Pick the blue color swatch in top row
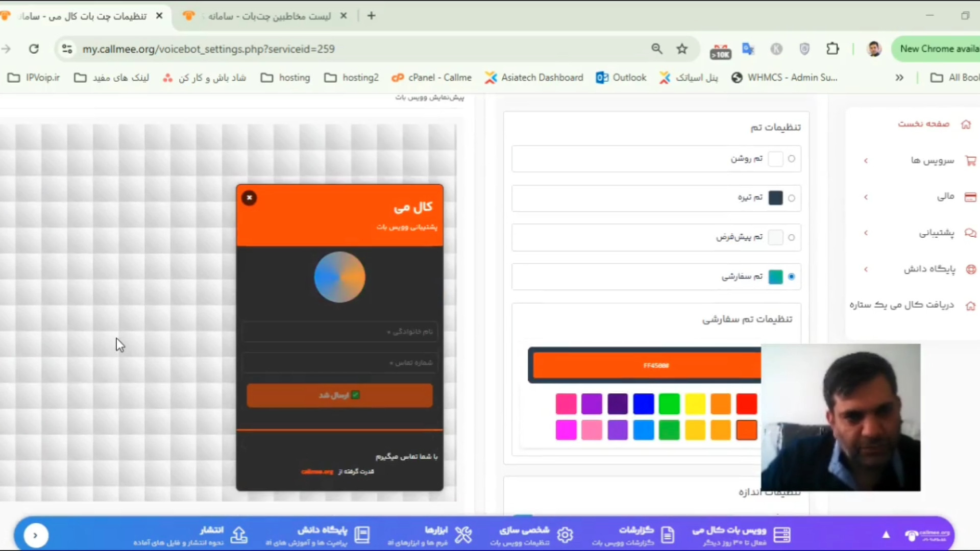This screenshot has height=551, width=980. [643, 404]
